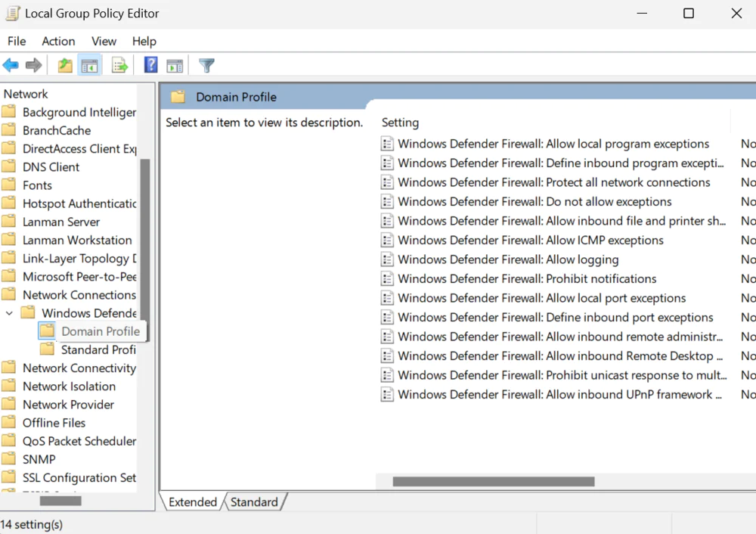Select DirectAccess Client Experience folder
This screenshot has height=534, width=756.
79,148
